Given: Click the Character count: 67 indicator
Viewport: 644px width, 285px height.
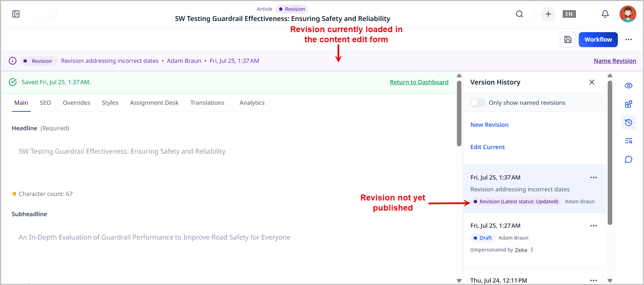Looking at the screenshot, I should point(43,194).
